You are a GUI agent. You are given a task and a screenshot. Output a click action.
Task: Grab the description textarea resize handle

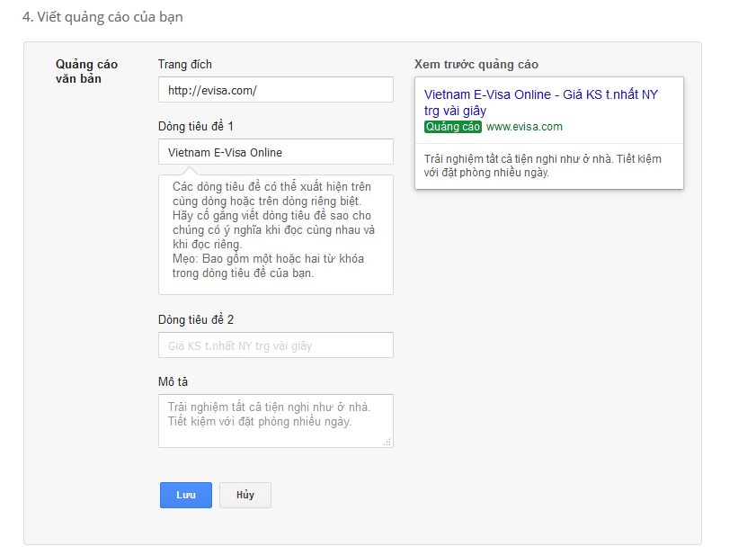pyautogui.click(x=387, y=442)
